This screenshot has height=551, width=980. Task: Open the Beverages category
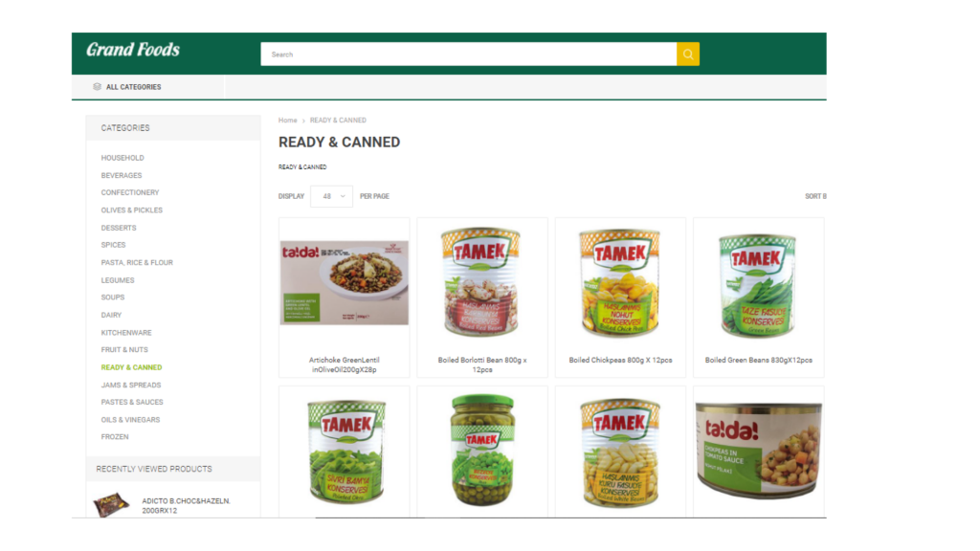122,176
